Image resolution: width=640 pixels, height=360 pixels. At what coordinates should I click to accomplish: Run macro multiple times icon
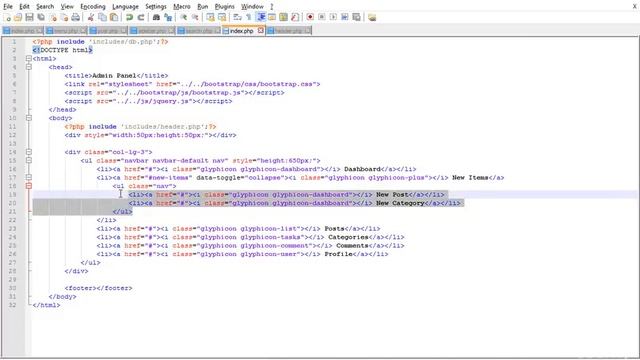coord(344,17)
